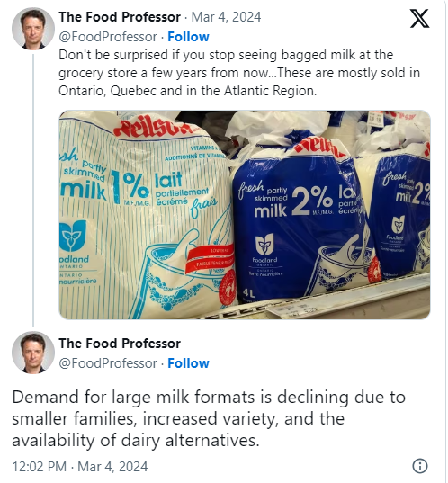The width and height of the screenshot is (448, 483).
Task: Open the top The Food Professor name
Action: [120, 17]
